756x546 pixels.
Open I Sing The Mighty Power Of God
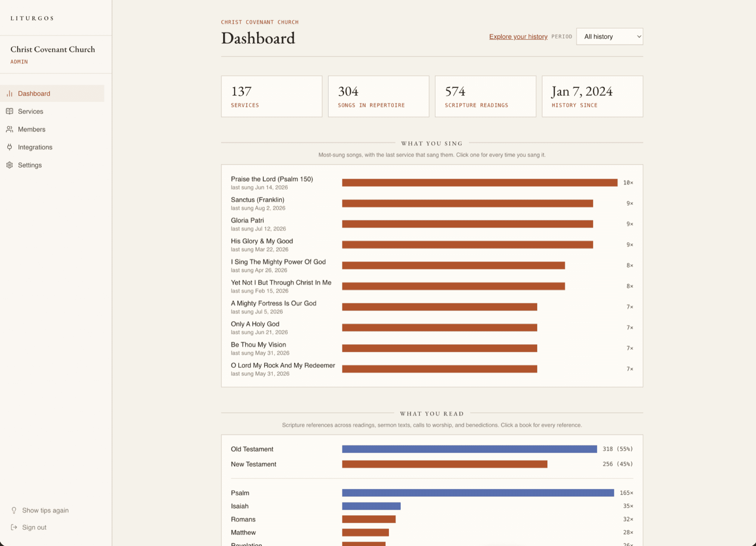point(432,266)
